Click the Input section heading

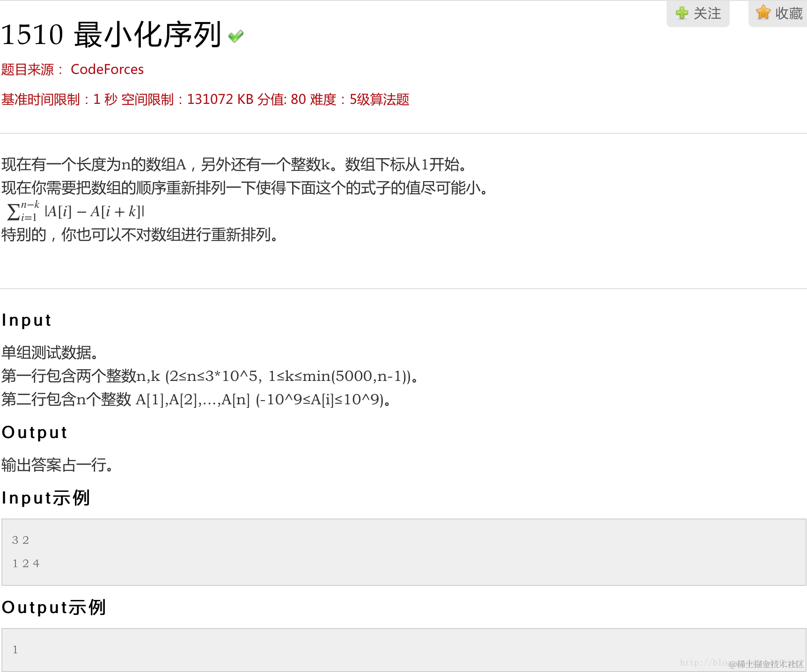(26, 320)
